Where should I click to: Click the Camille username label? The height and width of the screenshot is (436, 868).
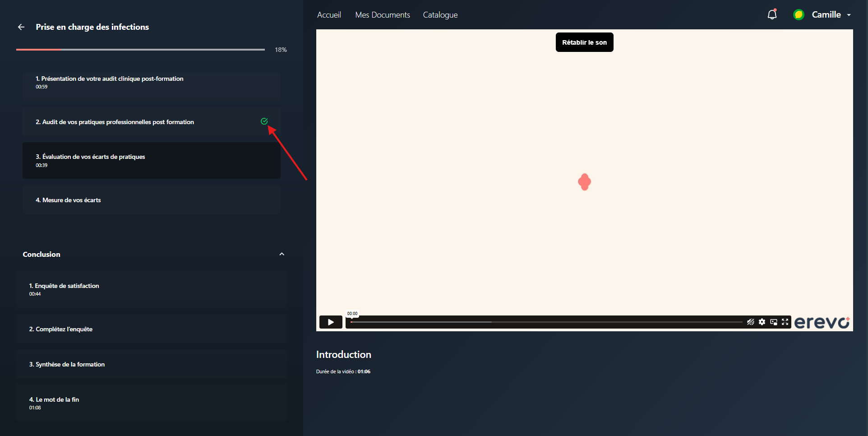826,14
